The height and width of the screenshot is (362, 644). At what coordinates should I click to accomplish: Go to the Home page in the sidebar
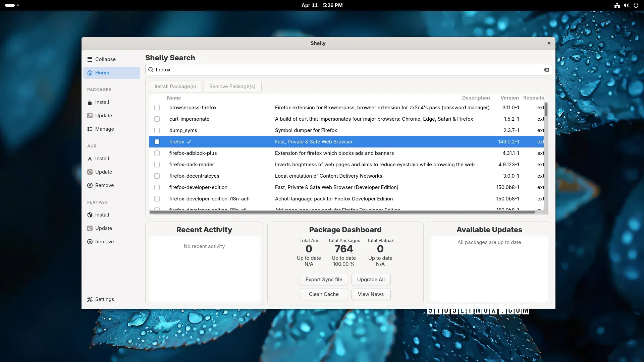[102, 73]
